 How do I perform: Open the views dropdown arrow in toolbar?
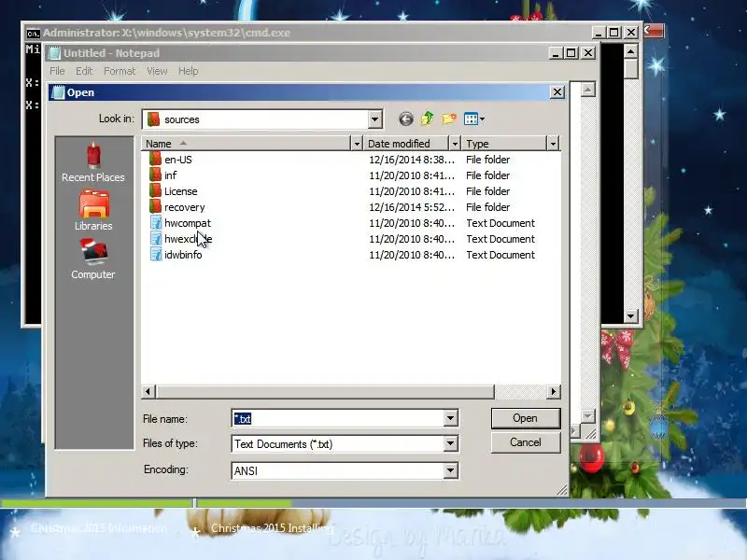click(x=482, y=119)
